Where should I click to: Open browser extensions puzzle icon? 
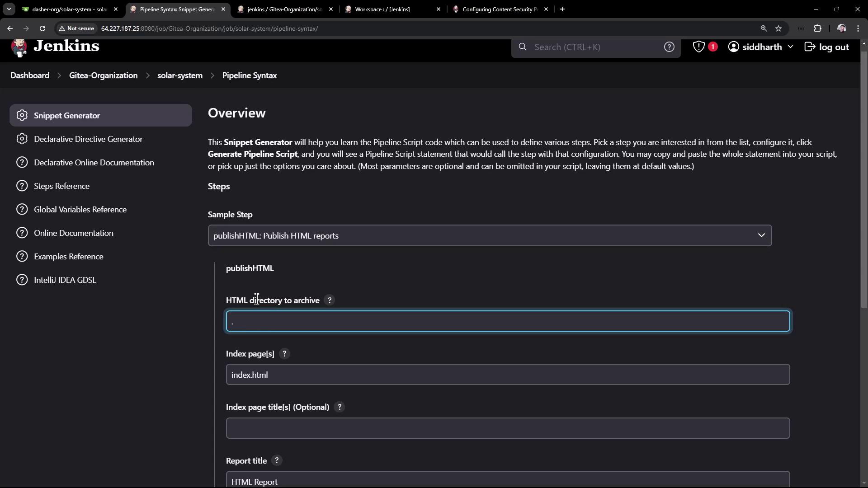tap(818, 28)
